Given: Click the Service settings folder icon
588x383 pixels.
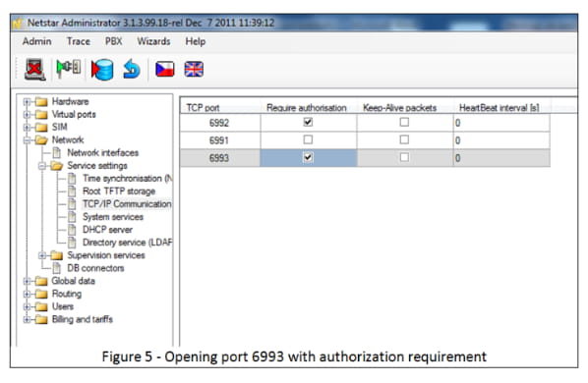Looking at the screenshot, I should 57,166.
